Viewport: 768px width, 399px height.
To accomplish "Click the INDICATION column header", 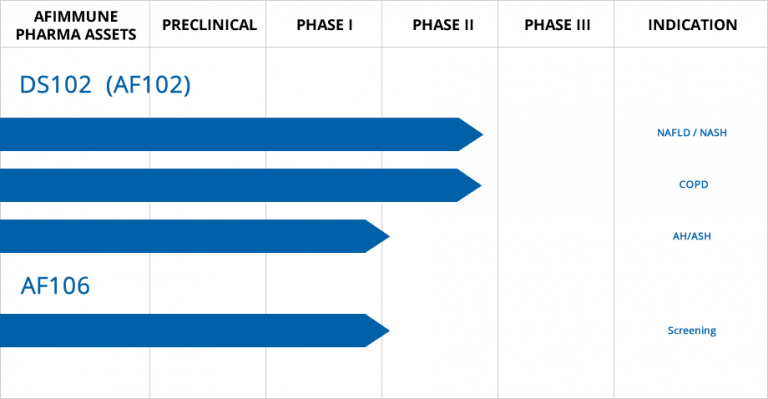I will (692, 25).
